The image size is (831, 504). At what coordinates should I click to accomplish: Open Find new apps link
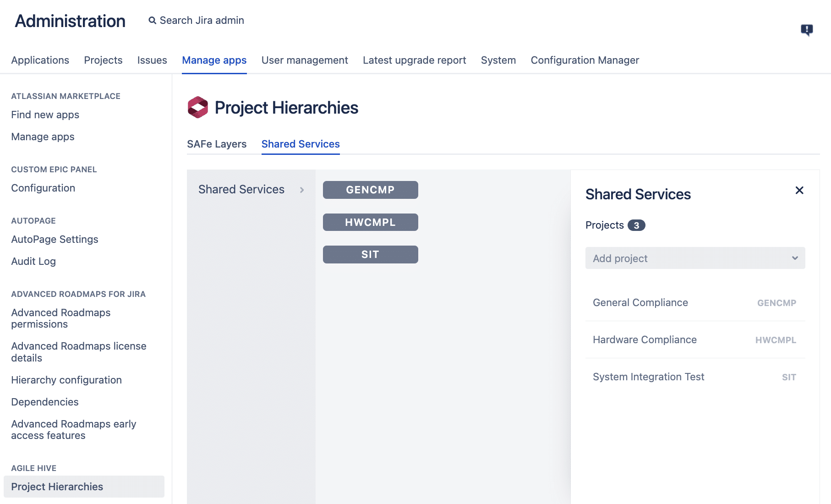[45, 115]
